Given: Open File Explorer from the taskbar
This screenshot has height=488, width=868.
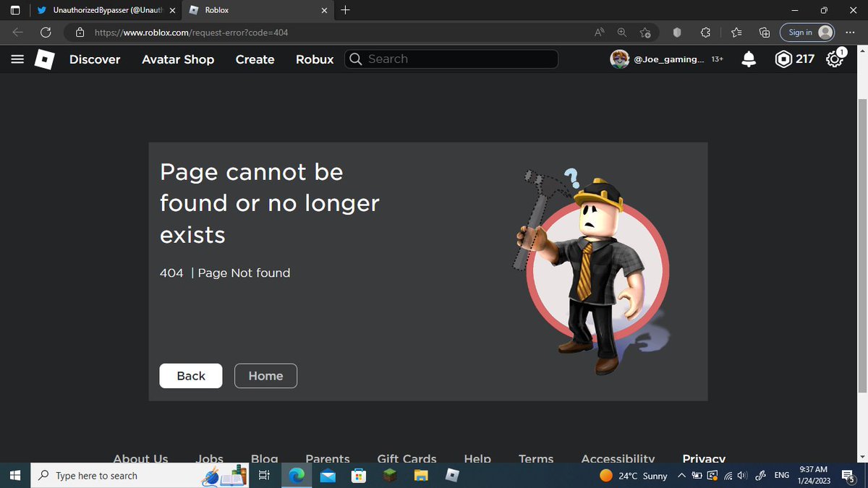Looking at the screenshot, I should 422,476.
